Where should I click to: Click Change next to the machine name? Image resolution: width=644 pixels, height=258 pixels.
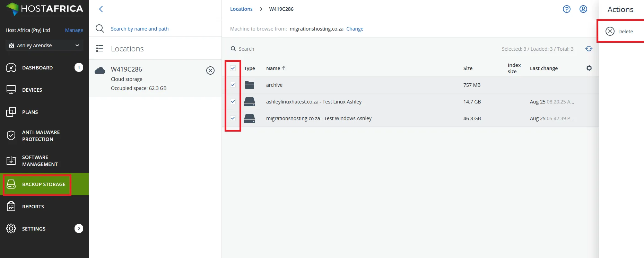355,29
